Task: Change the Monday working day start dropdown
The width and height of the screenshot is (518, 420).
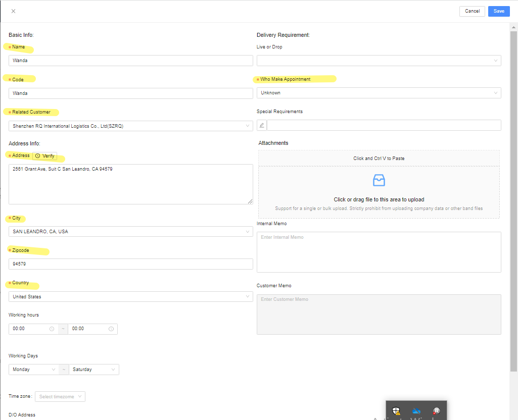Action: click(x=33, y=370)
